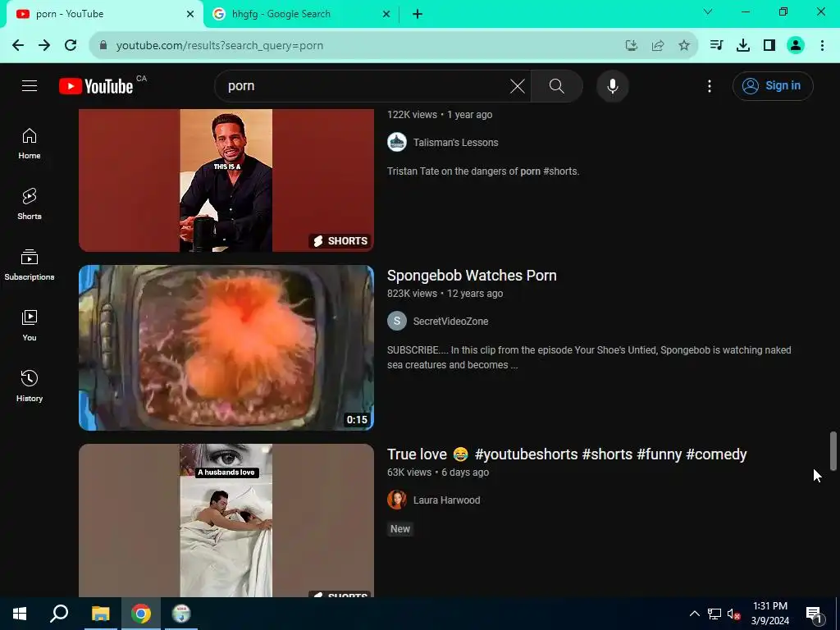Open the Tristan Tate shorts thumbnail
The image size is (840, 630).
(226, 180)
